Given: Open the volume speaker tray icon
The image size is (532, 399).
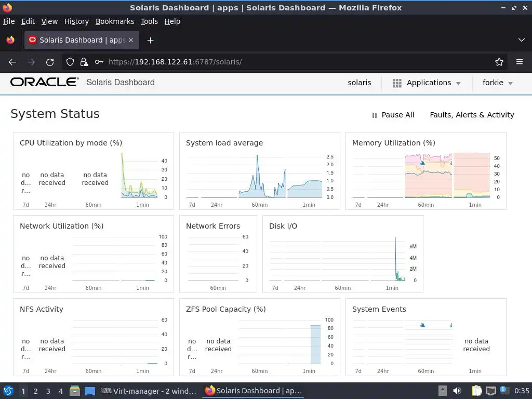Looking at the screenshot, I should click(457, 391).
